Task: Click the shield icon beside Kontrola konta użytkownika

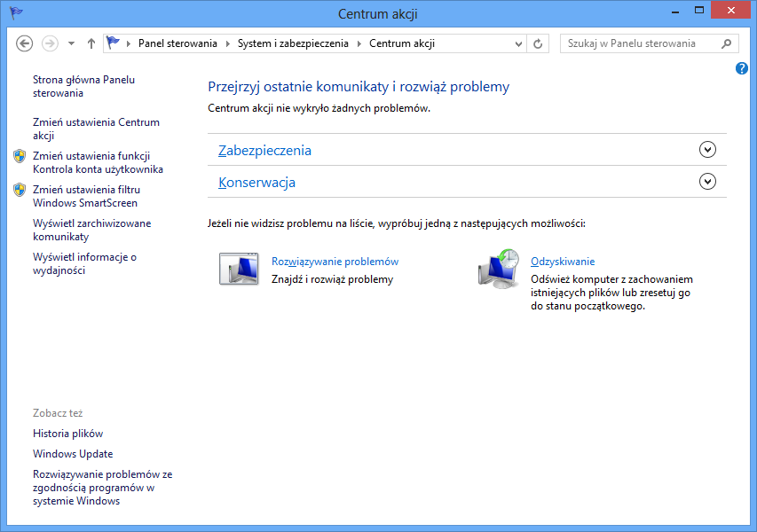Action: pyautogui.click(x=20, y=156)
